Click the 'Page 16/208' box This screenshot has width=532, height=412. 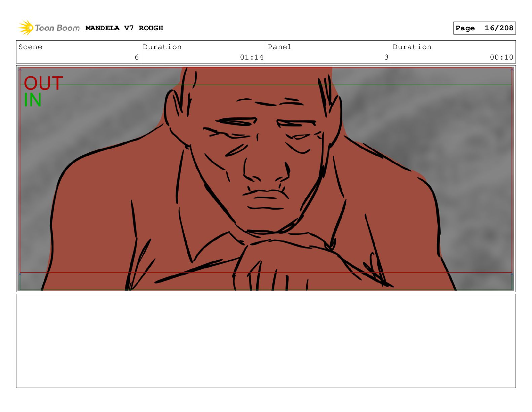point(484,28)
